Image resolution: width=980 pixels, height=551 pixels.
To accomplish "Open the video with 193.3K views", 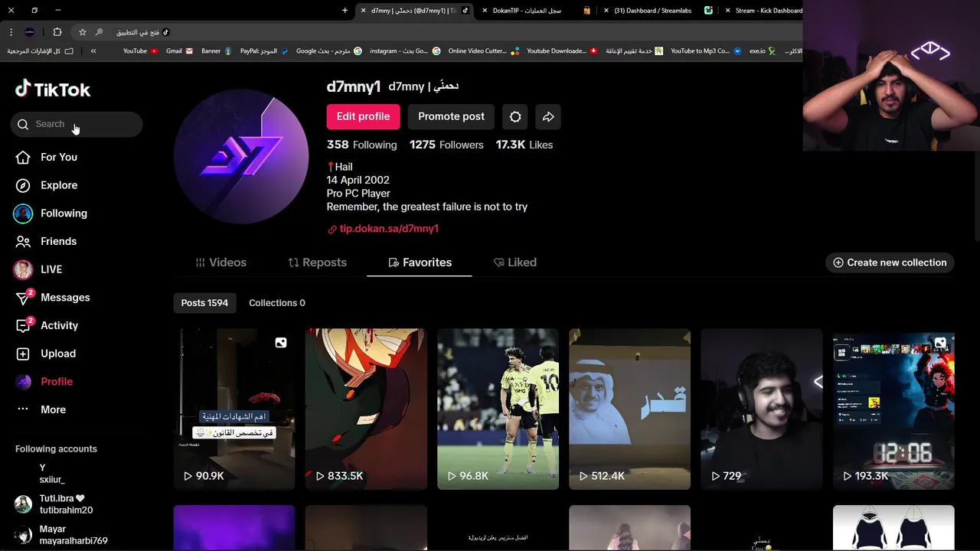I will pyautogui.click(x=893, y=409).
